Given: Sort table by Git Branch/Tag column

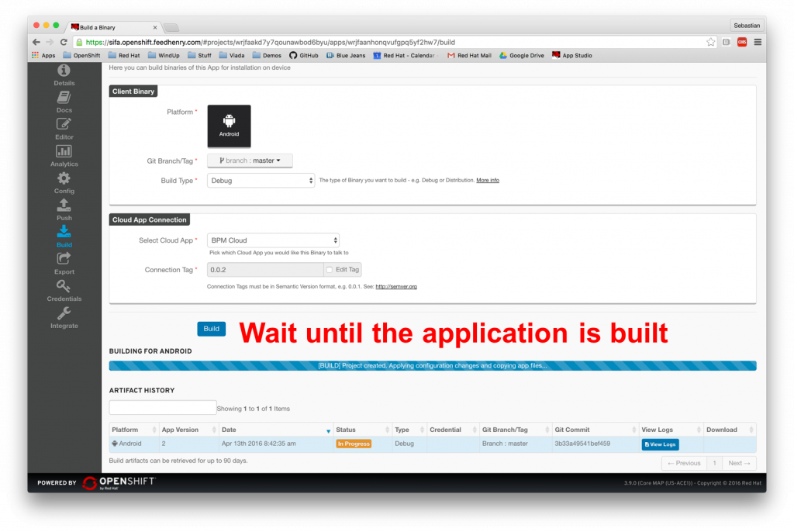Looking at the screenshot, I should click(x=516, y=430).
